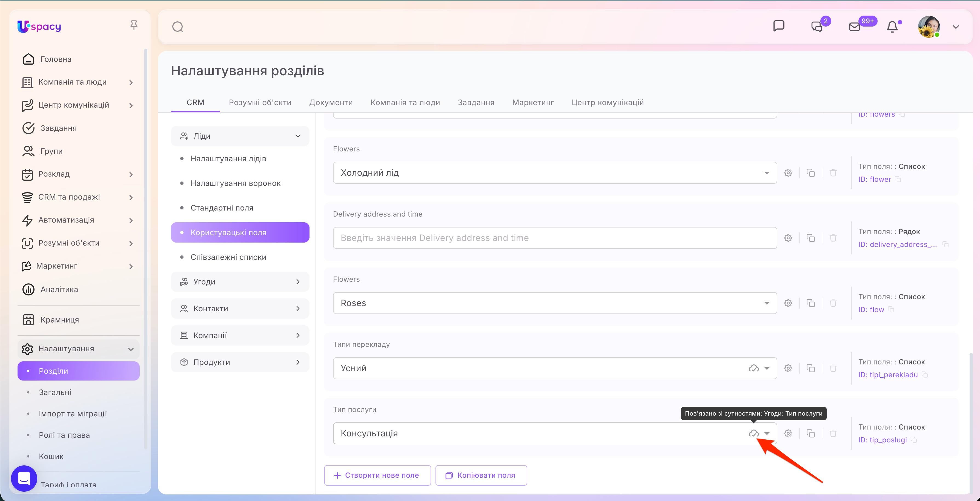Switch to the Документи tab
Viewport: 980px width, 501px height.
331,103
